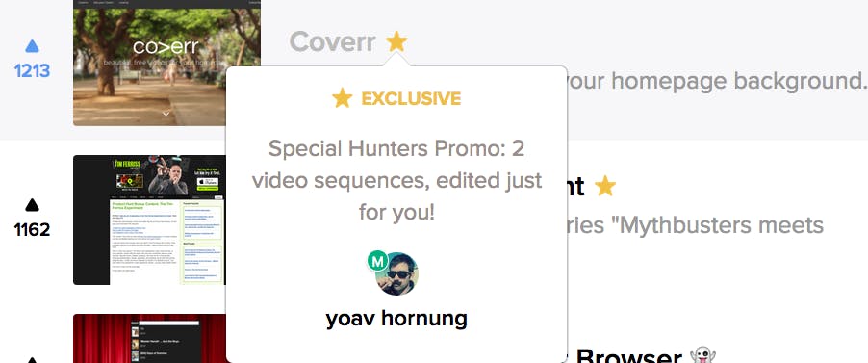Select the EXCLUSIVE label in the popup
This screenshot has height=363, width=868.
click(x=411, y=98)
